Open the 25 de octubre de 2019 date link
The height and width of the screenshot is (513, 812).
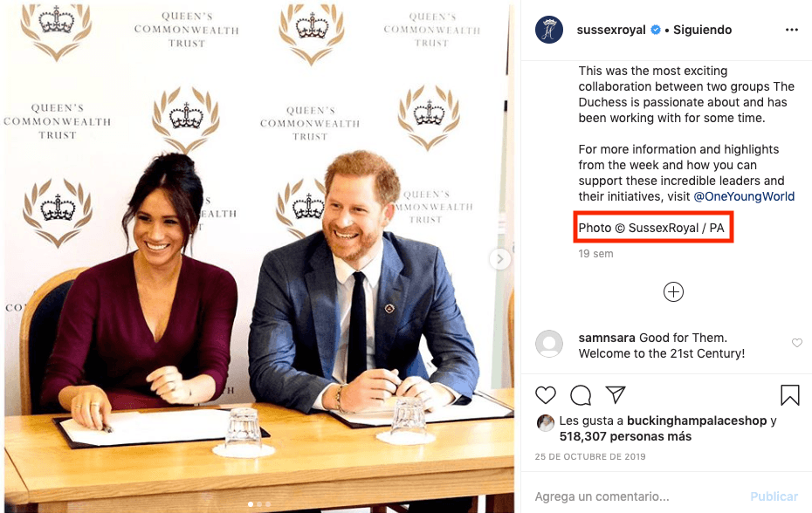(x=590, y=456)
